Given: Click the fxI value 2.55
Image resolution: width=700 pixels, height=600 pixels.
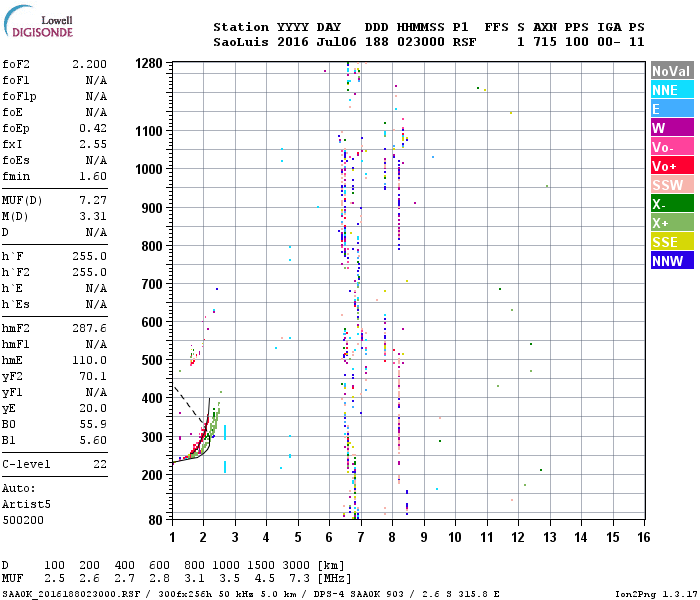Looking at the screenshot, I should (93, 144).
